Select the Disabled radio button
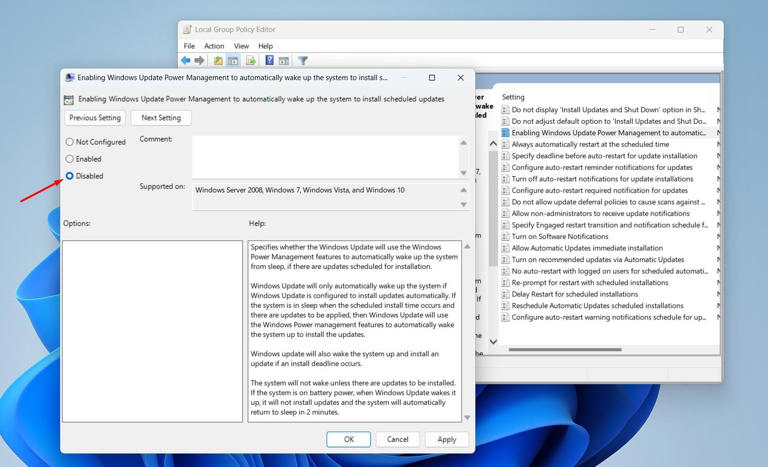Screen dimensions: 768x467 click(70, 176)
